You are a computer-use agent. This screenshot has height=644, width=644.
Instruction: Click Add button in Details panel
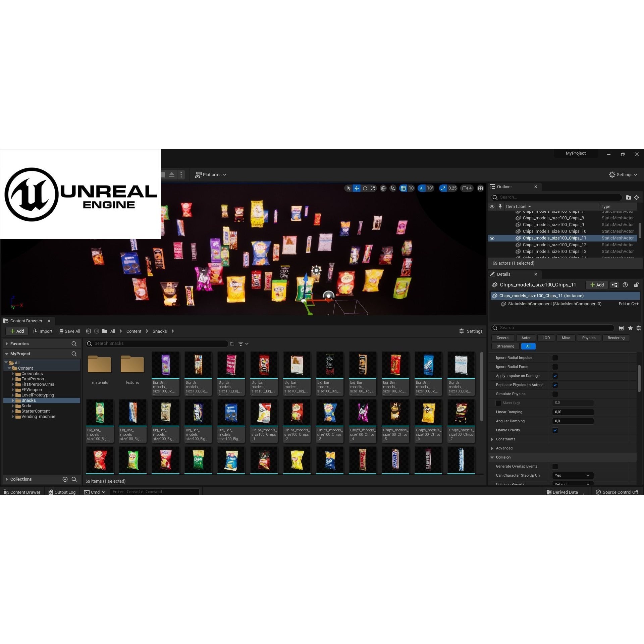597,285
